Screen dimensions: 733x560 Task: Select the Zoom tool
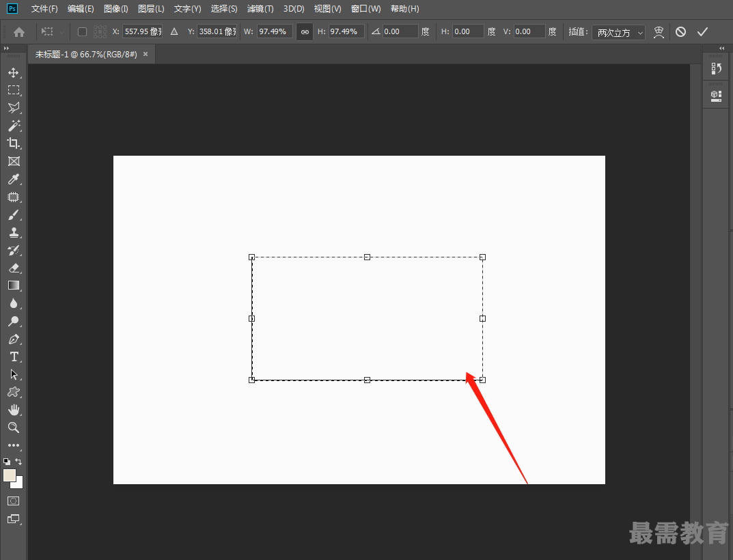[x=14, y=428]
